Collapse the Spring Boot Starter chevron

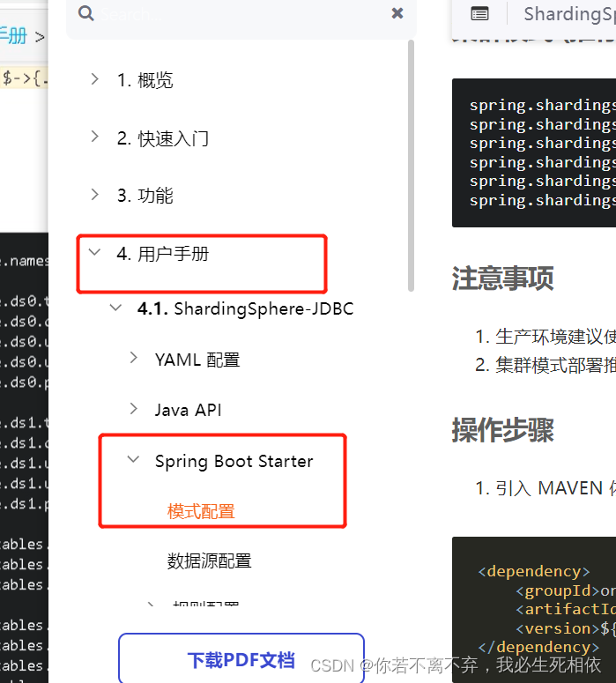click(133, 459)
